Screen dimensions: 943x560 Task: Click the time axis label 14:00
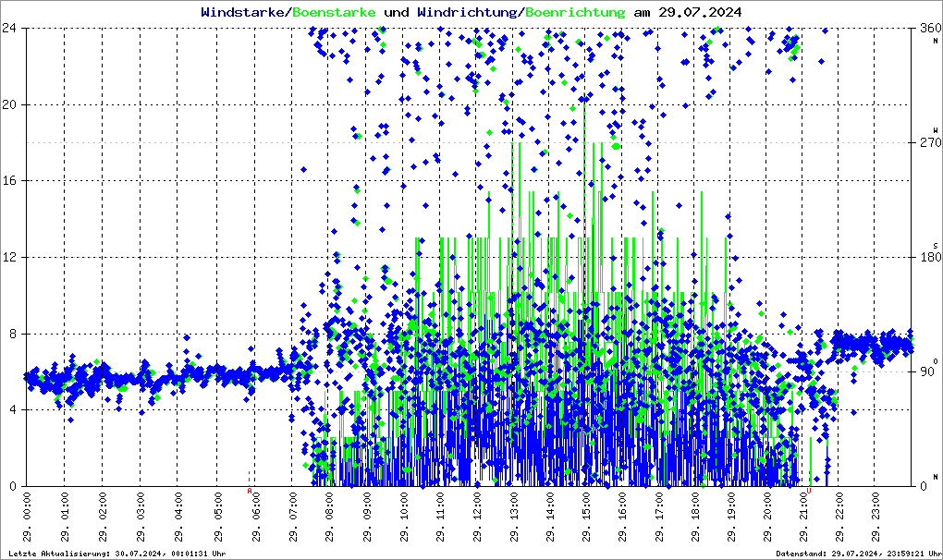coord(550,517)
